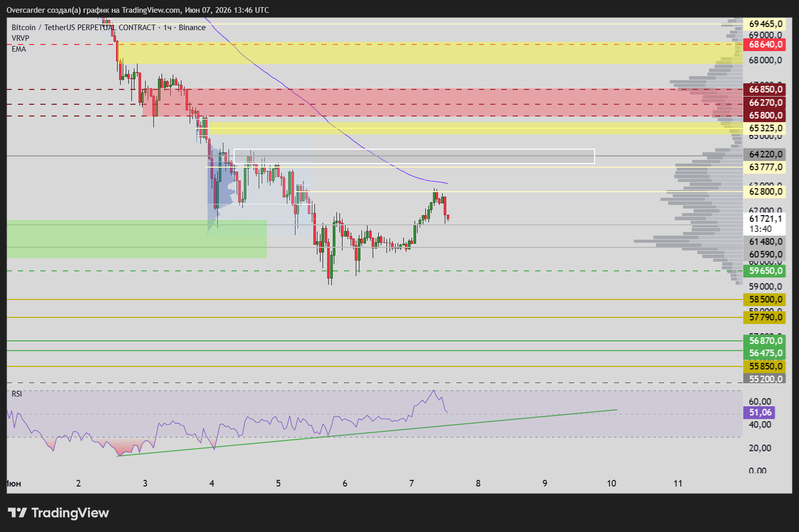
Task: Click the 68 000,0 axis value
Action: (765, 60)
